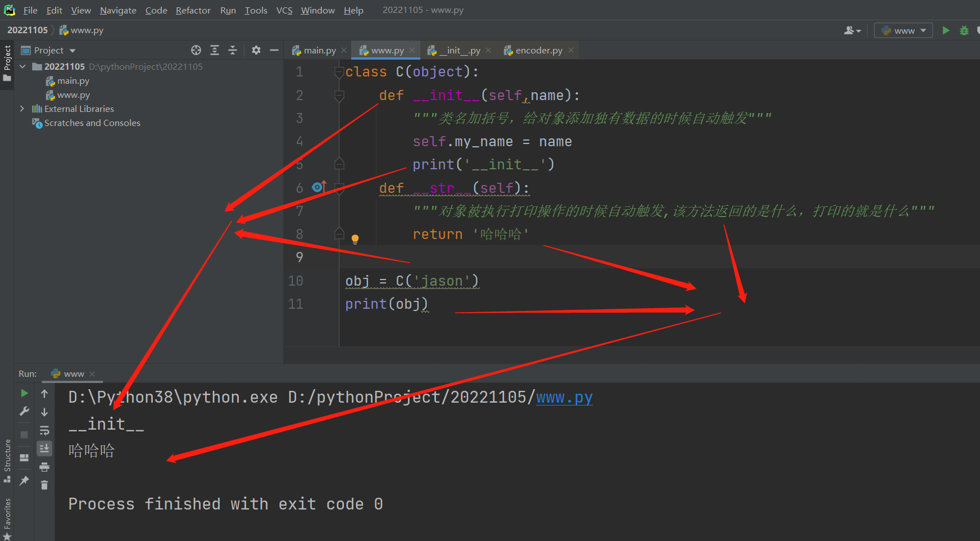Toggle the pin tab icon in Run panel
The height and width of the screenshot is (541, 980).
coord(24,481)
